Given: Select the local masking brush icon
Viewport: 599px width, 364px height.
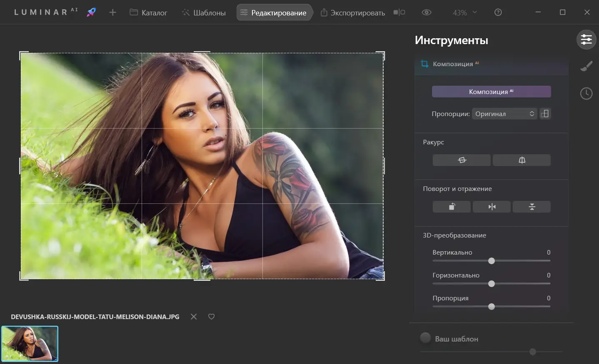Looking at the screenshot, I should [586, 66].
